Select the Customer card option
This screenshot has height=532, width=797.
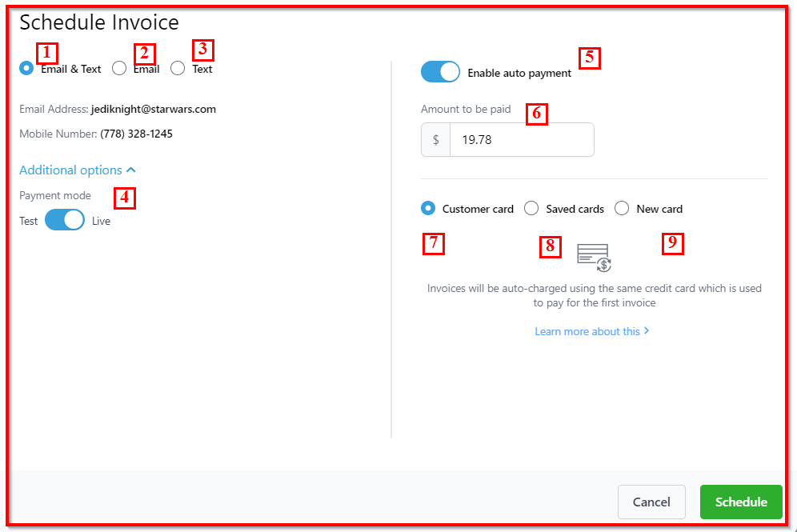428,208
